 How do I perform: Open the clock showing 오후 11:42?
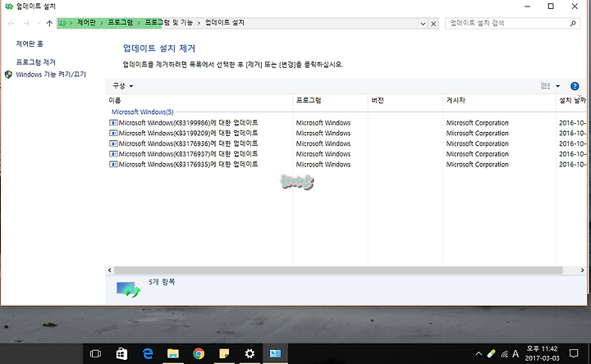(x=542, y=353)
